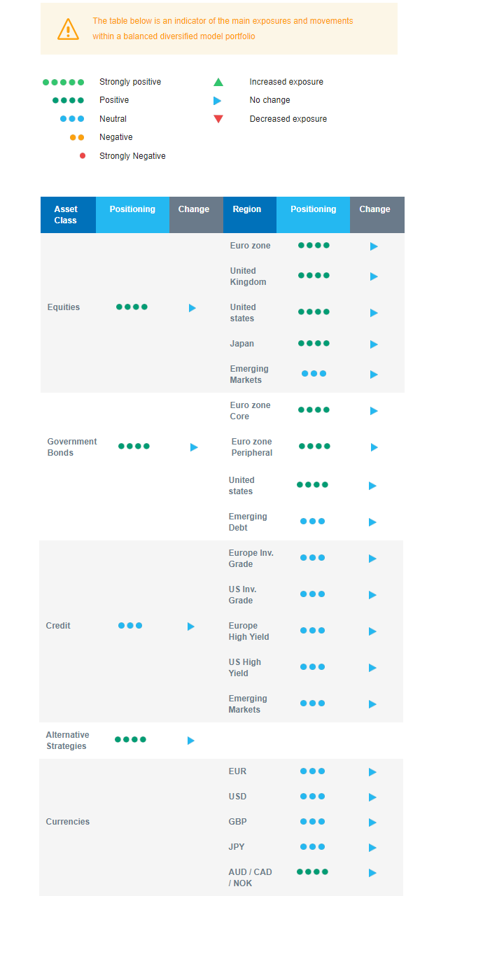The image size is (490, 980).
Task: Click the Equities row label
Action: coord(64,307)
